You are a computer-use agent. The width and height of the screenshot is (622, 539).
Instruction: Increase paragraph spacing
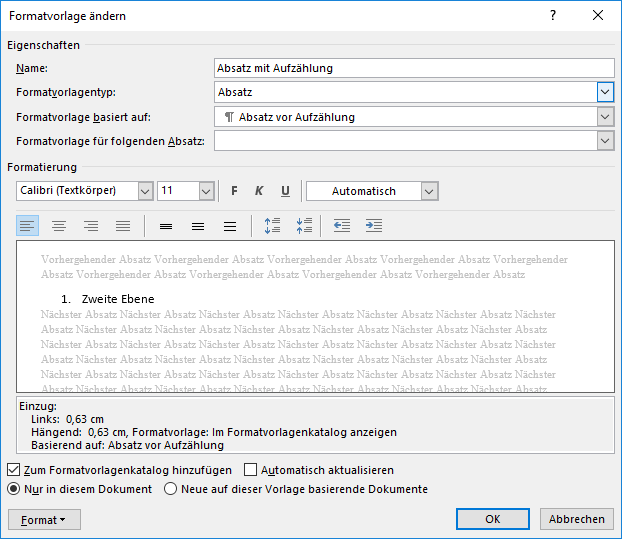272,226
